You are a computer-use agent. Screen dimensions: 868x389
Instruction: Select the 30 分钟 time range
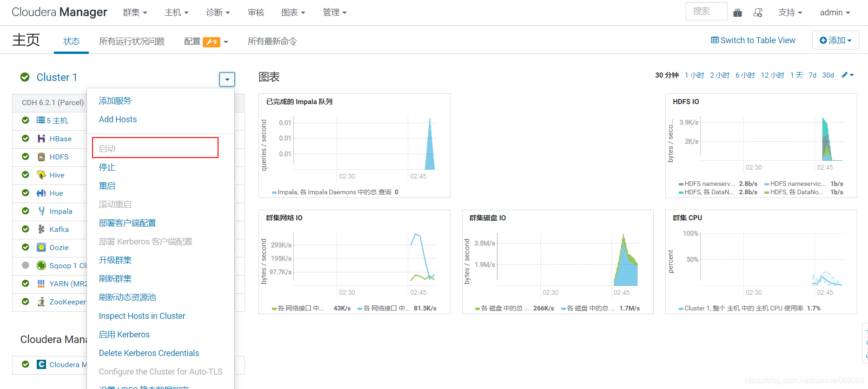point(667,75)
